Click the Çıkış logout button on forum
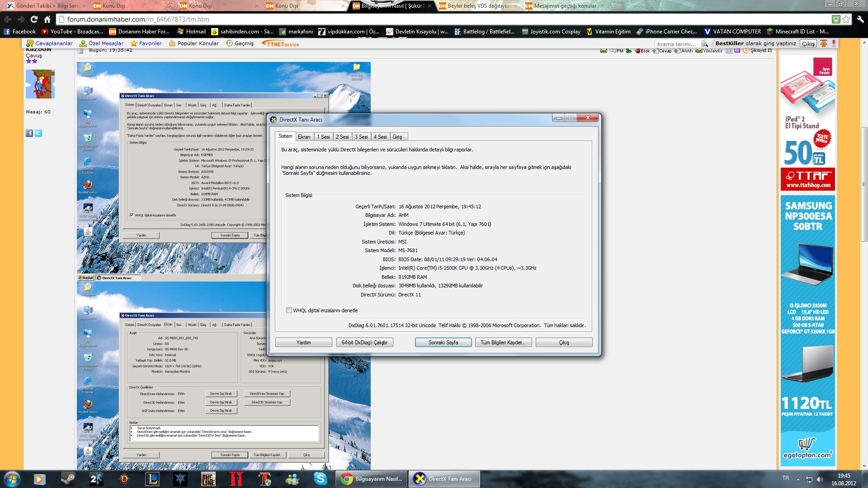This screenshot has height=488, width=868. [x=808, y=44]
